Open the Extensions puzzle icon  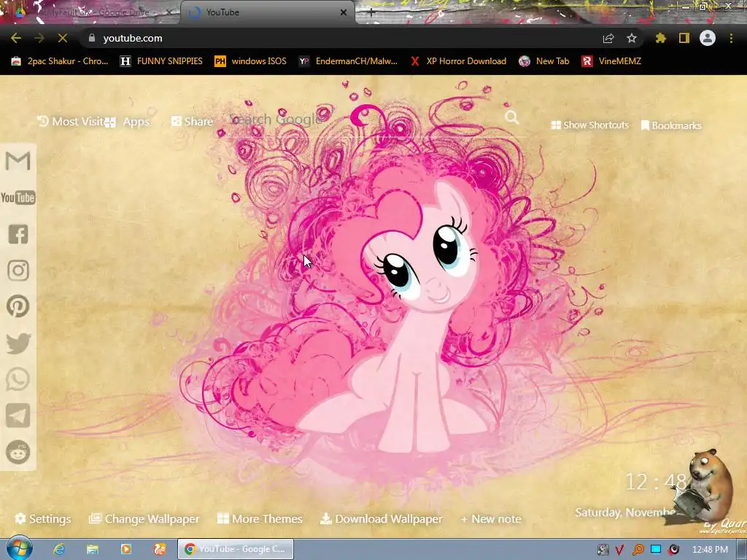point(661,38)
